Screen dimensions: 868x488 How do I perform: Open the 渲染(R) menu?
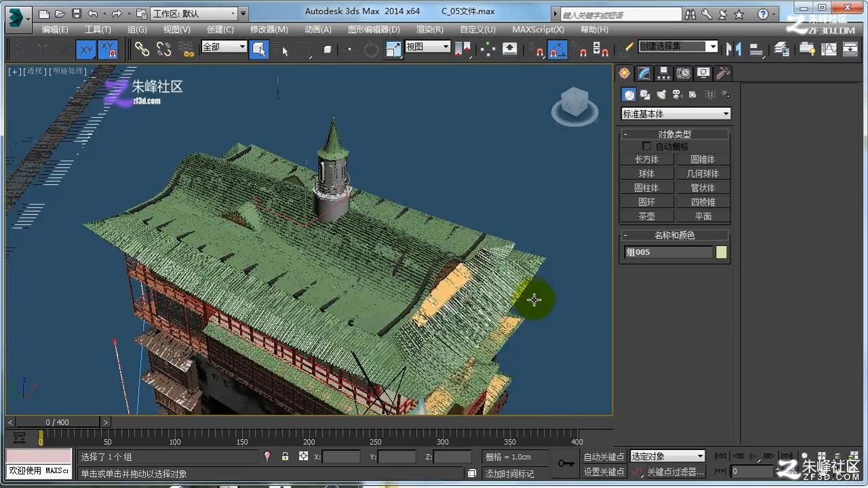tap(429, 30)
